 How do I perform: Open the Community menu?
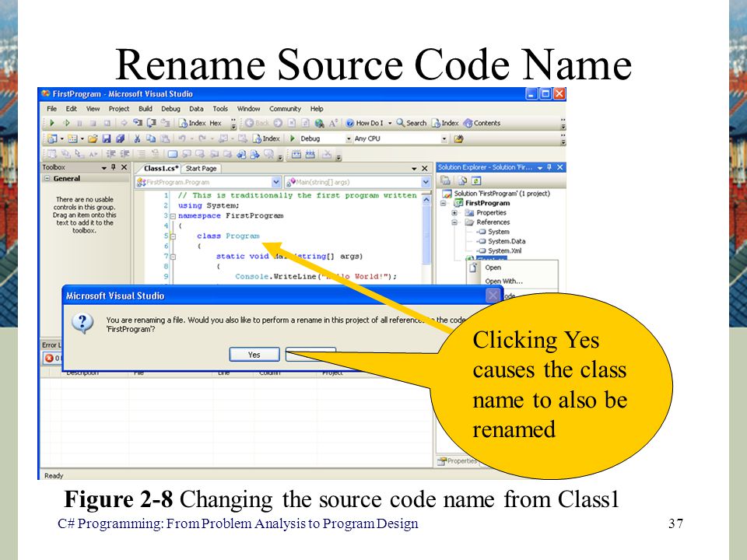[285, 109]
